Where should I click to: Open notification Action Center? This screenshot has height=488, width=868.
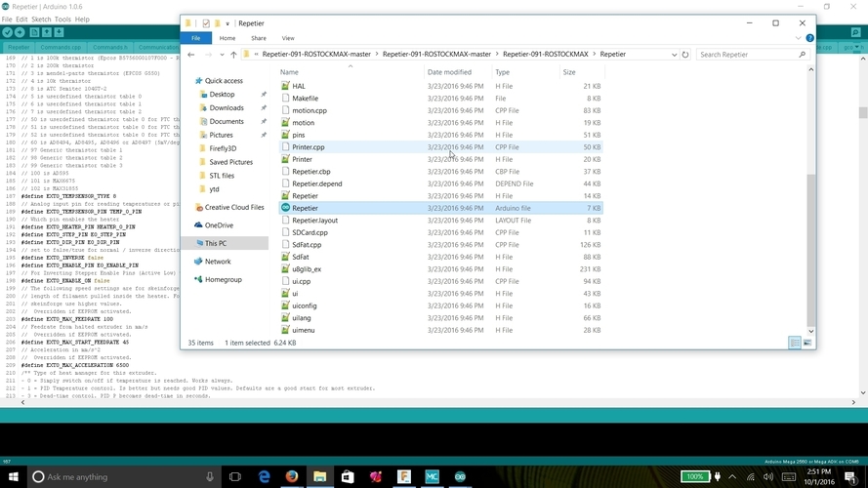point(850,476)
